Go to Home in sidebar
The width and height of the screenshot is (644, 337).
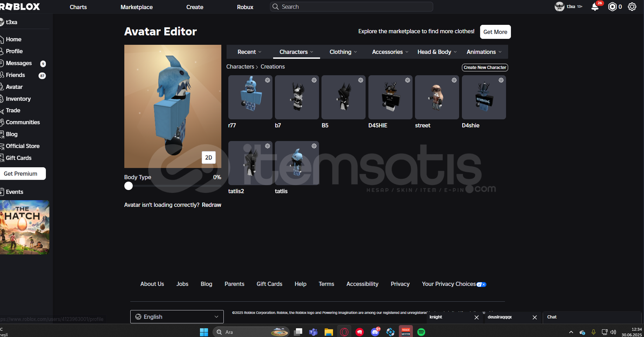point(13,39)
